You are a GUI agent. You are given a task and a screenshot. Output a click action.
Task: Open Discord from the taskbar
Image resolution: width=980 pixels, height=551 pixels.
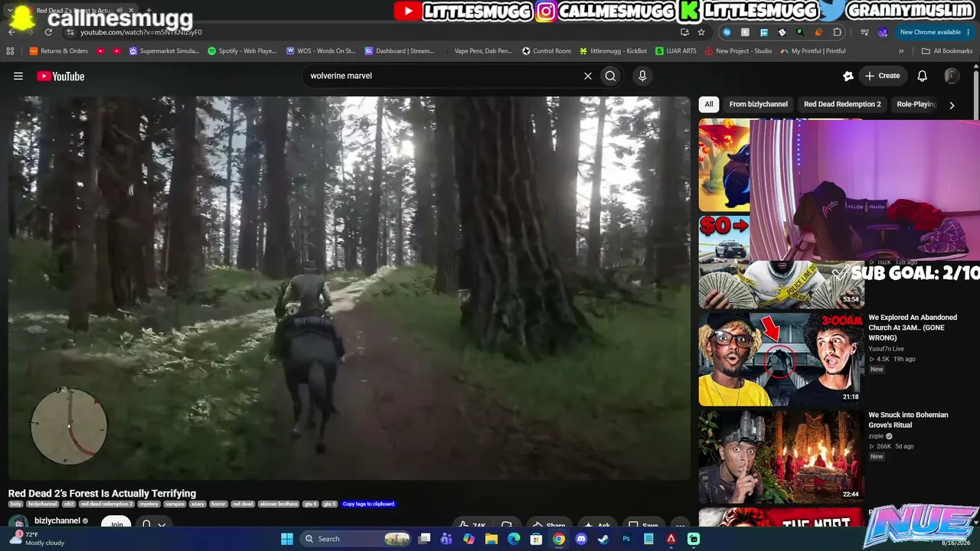tap(581, 539)
